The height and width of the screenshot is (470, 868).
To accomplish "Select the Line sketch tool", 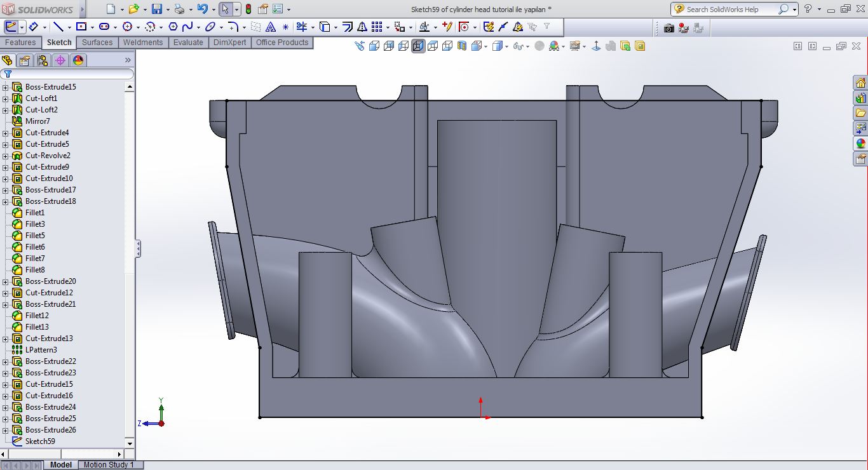I will point(58,27).
